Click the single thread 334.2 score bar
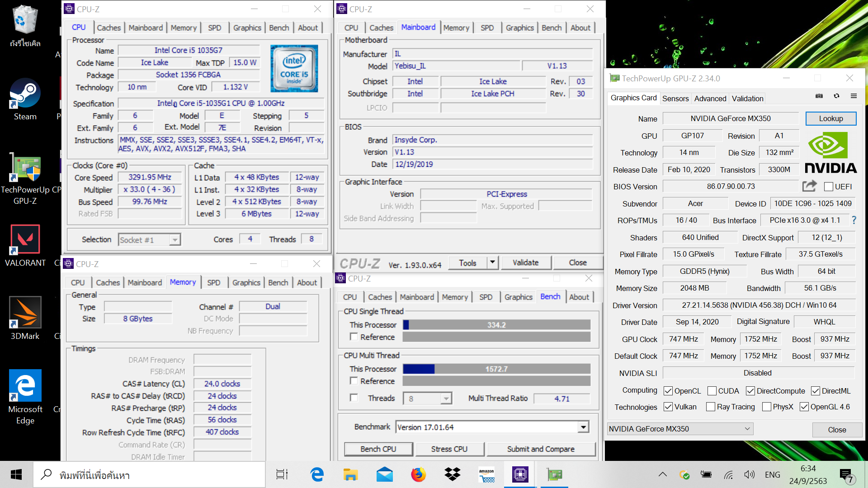This screenshot has height=488, width=868. click(x=496, y=325)
